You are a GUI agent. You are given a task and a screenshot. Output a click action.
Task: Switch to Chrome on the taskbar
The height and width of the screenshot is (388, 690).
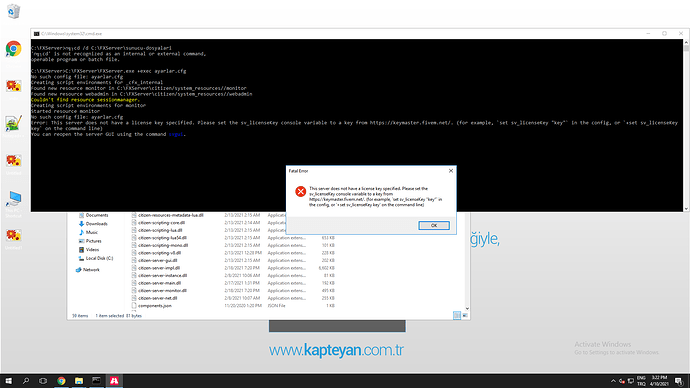pyautogui.click(x=61, y=381)
